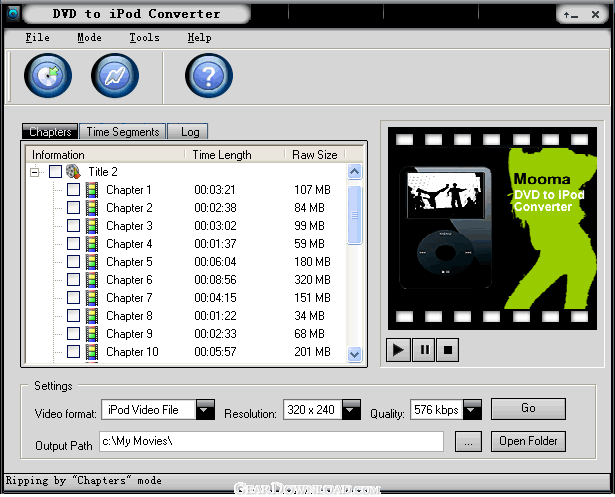Browse output path with ellipsis button

pyautogui.click(x=468, y=442)
